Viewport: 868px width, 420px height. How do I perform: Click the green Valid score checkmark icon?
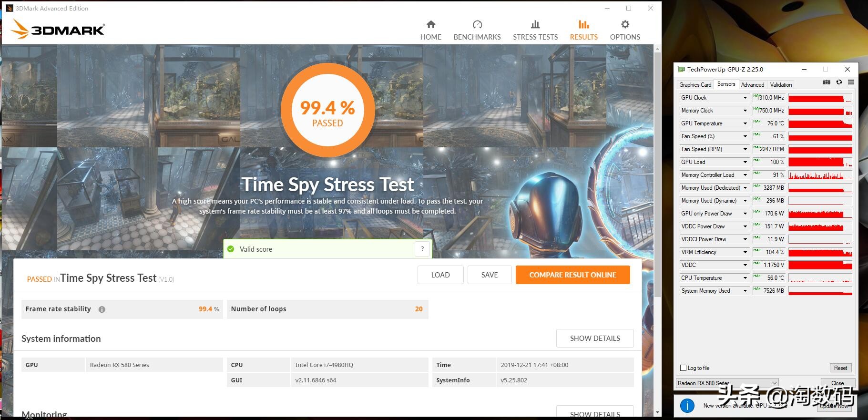tap(231, 249)
